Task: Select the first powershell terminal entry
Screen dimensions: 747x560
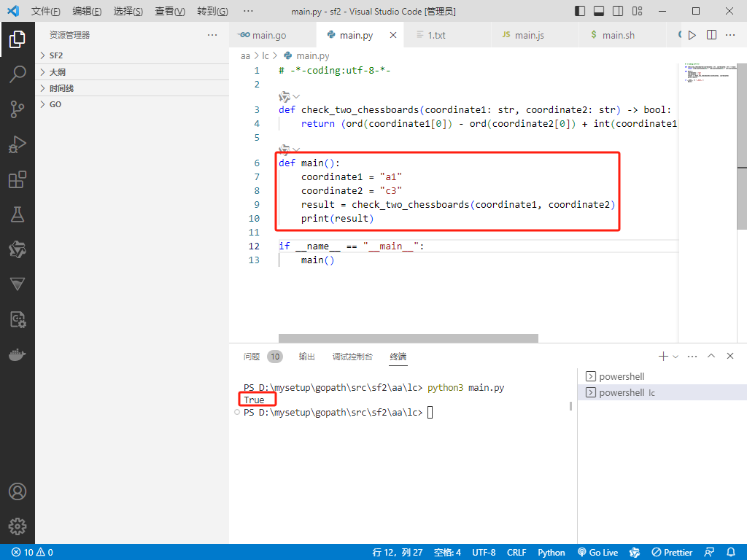Action: coord(662,377)
